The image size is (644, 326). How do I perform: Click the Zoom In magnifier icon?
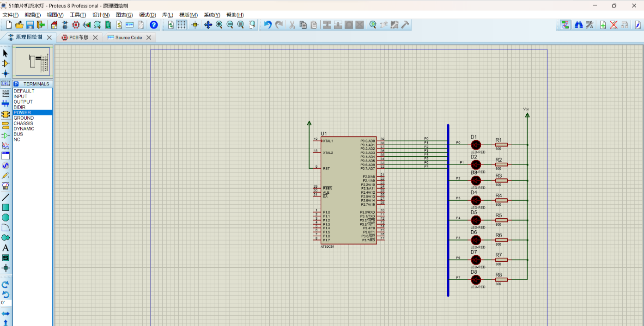click(x=219, y=25)
